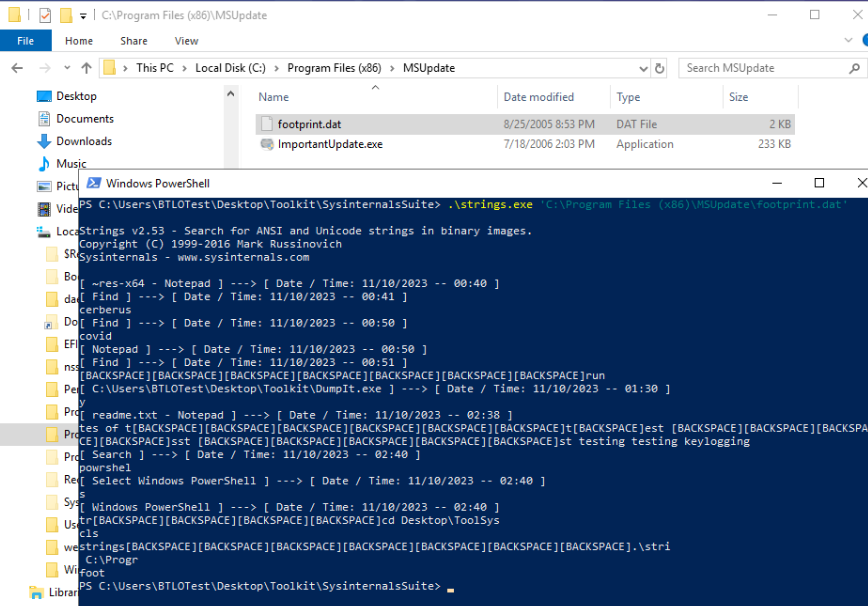Click the date 7/18/2006 2:03 PM
Image resolution: width=868 pixels, height=606 pixels.
[x=549, y=144]
